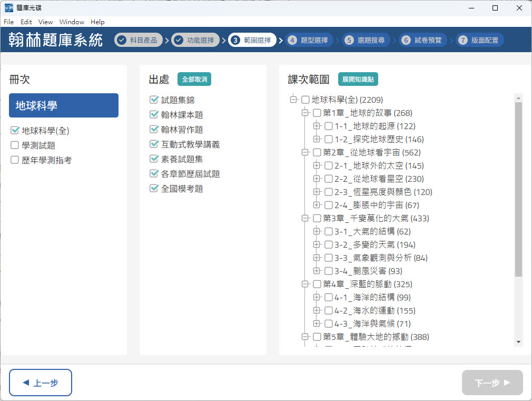Uncheck 地球科學(全) in 冊次

pos(15,130)
